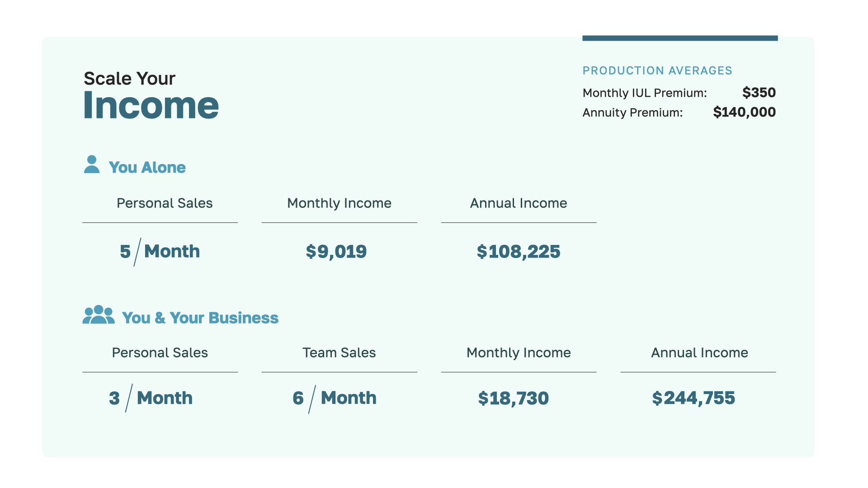The height and width of the screenshot is (488, 868).
Task: Click the dark teal bar above Production Averages
Action: [x=679, y=38]
